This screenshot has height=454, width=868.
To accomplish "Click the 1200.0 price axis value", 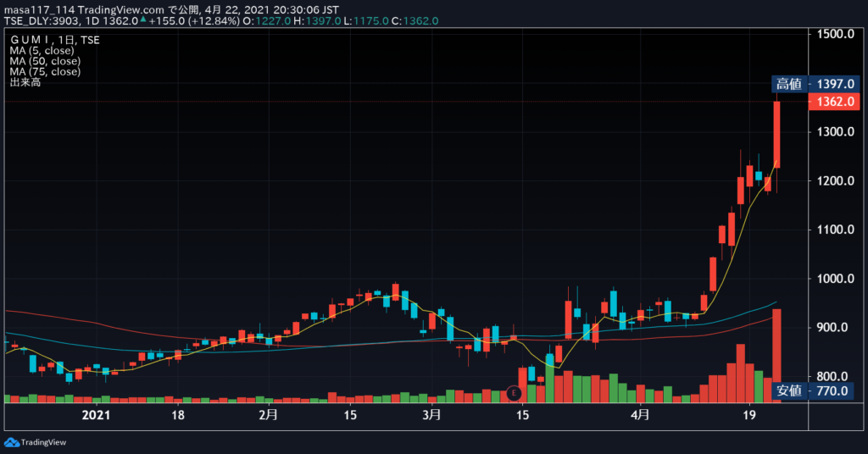I will click(x=835, y=180).
